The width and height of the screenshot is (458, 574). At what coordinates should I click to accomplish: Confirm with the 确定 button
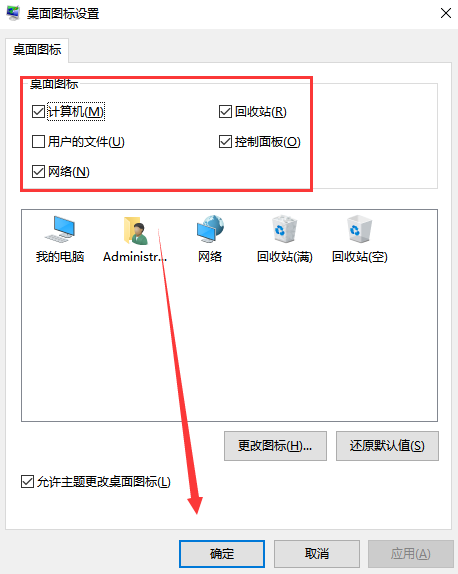[x=222, y=554]
